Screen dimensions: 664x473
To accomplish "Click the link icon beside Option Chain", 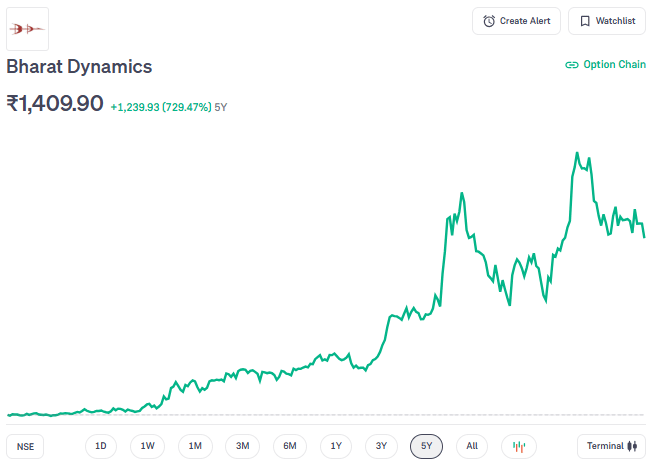I will pyautogui.click(x=572, y=65).
